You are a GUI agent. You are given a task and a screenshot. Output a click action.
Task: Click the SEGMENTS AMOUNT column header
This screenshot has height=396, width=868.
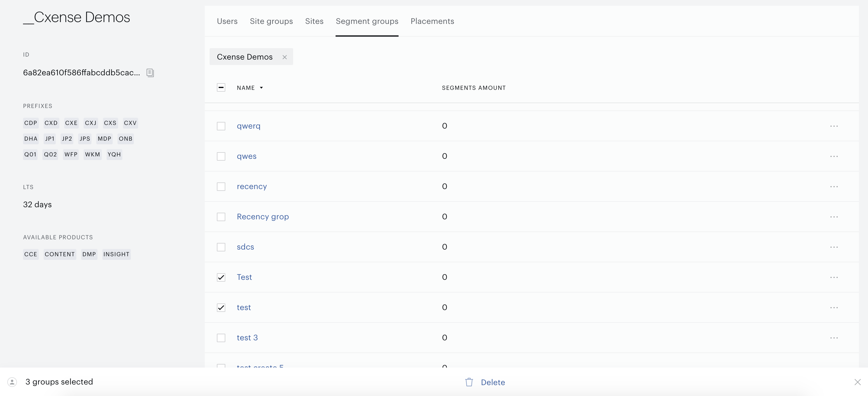pyautogui.click(x=474, y=88)
